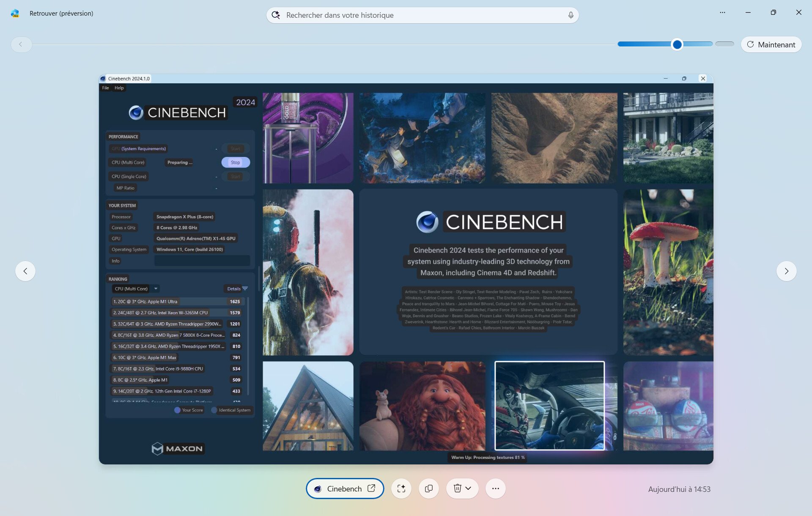Screen dimensions: 812x516
Task: Click the microphone icon in search bar
Action: click(571, 15)
